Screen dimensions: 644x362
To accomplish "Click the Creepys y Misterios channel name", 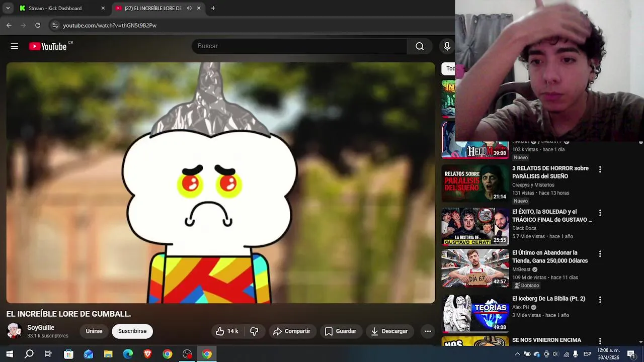I will (533, 185).
